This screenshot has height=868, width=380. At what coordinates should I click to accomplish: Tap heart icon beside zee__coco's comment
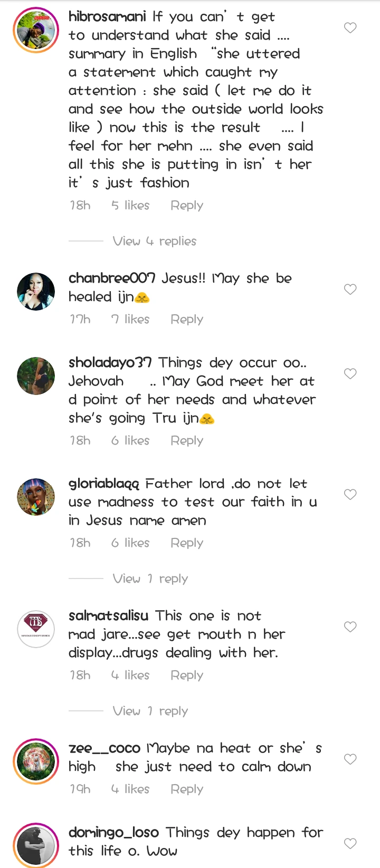pyautogui.click(x=350, y=759)
